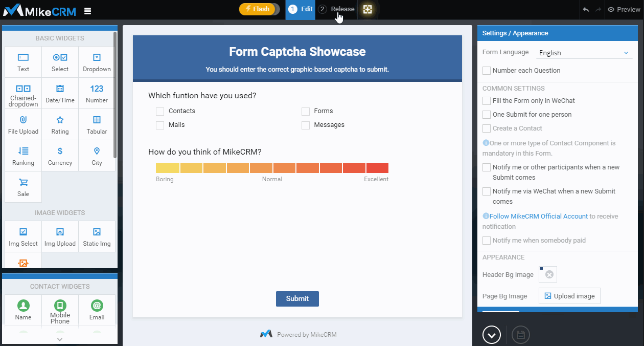Add a Static Img widget
This screenshot has height=346, width=644.
click(x=97, y=236)
